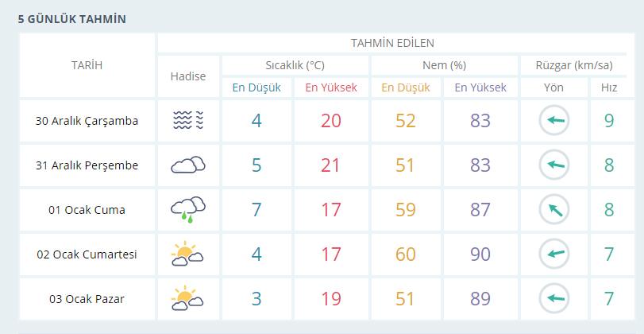This screenshot has height=334, width=644.
Task: Click the partly sunny icon for 02 Ocak Cumartesi
Action: coord(188,254)
